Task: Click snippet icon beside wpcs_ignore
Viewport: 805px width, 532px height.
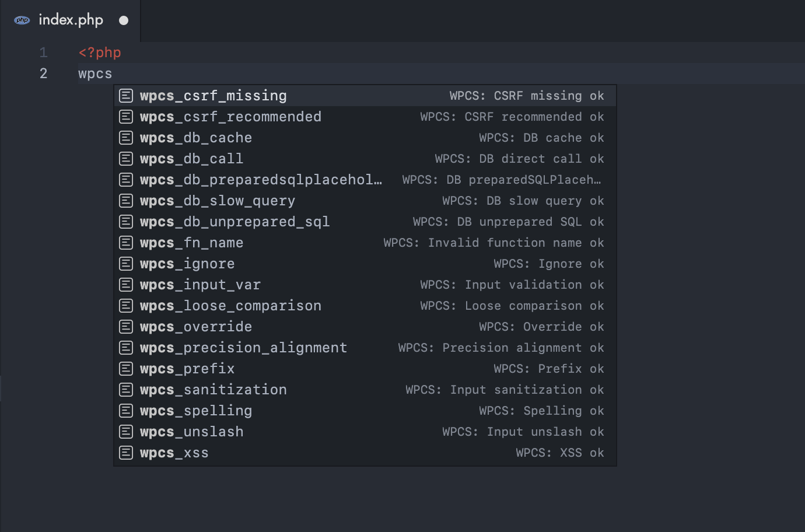Action: click(126, 264)
